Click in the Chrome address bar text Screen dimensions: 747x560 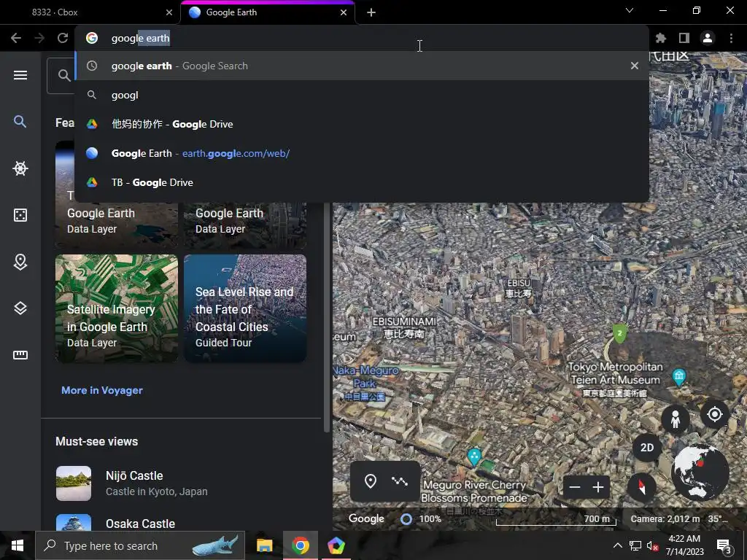pos(140,38)
